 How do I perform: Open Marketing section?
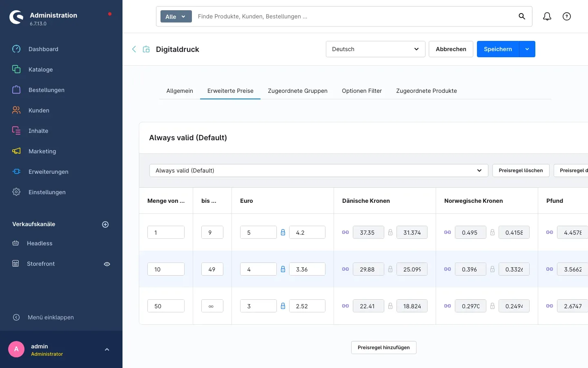42,151
